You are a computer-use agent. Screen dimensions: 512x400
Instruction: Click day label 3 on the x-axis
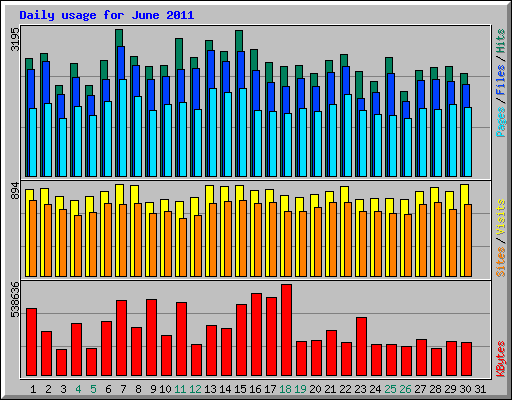pyautogui.click(x=63, y=389)
